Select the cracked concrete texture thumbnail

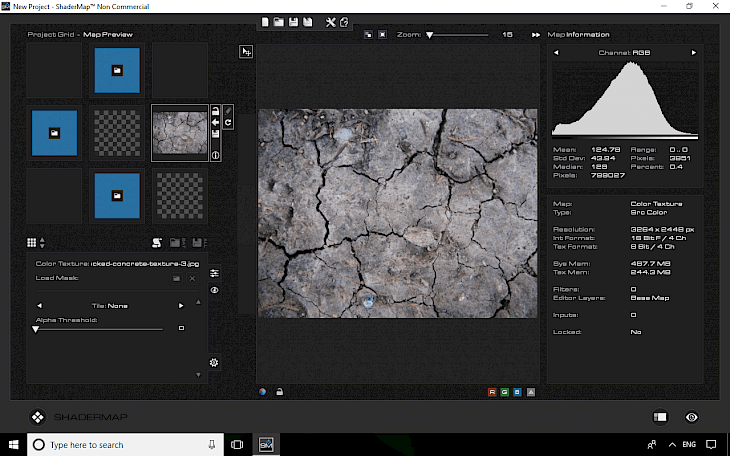tap(180, 133)
